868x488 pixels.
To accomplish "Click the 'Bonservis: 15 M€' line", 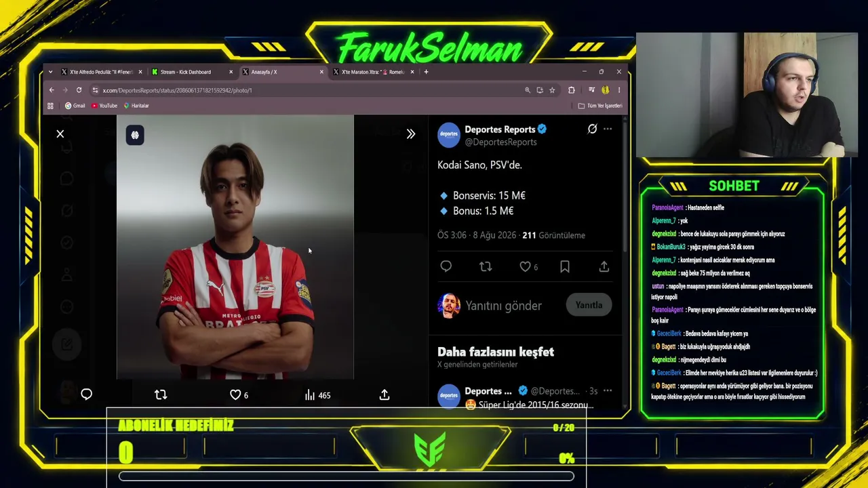I will pyautogui.click(x=489, y=195).
